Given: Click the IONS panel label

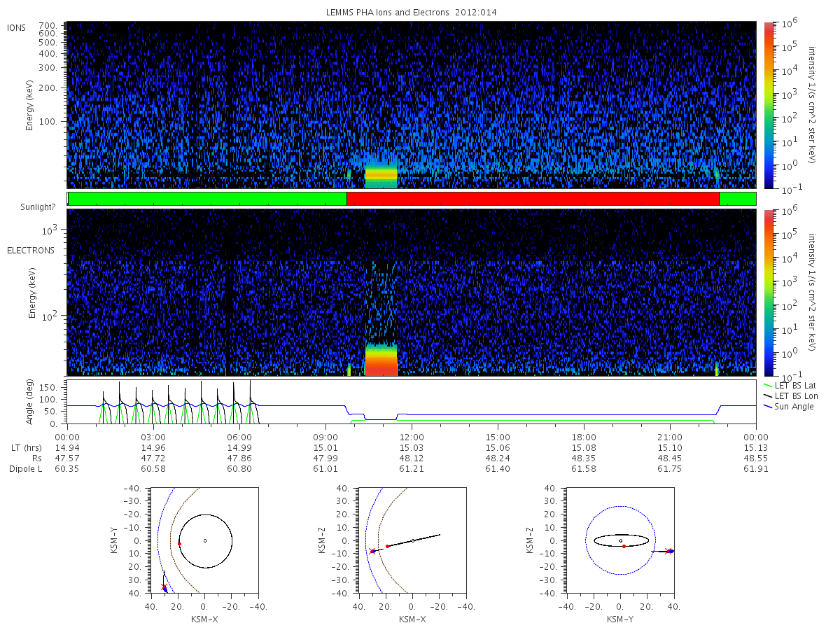Looking at the screenshot, I should pos(17,27).
